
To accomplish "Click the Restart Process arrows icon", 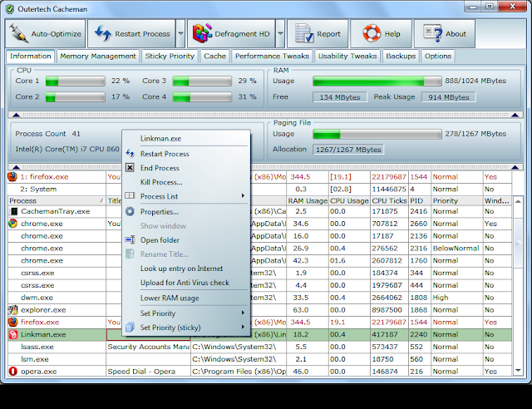I will [102, 33].
